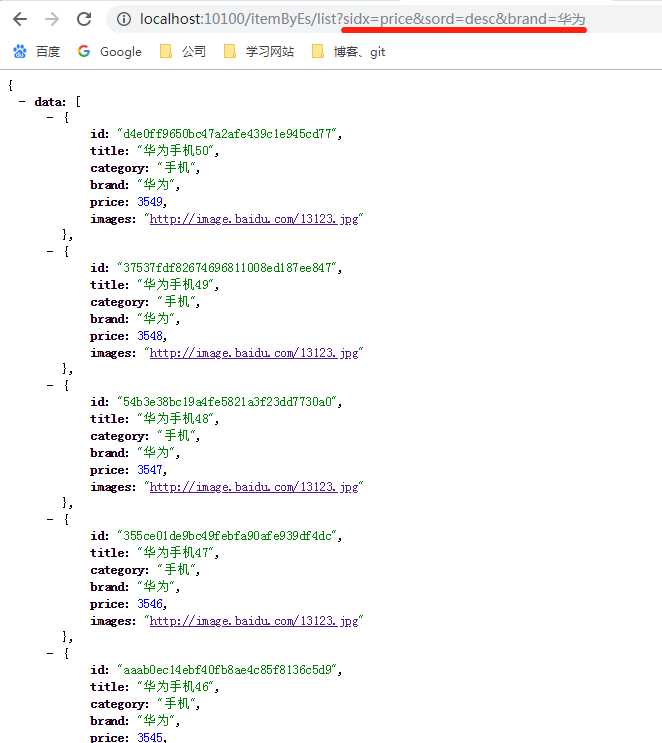
Task: Click the title value "华为手机48"
Action: [x=176, y=419]
